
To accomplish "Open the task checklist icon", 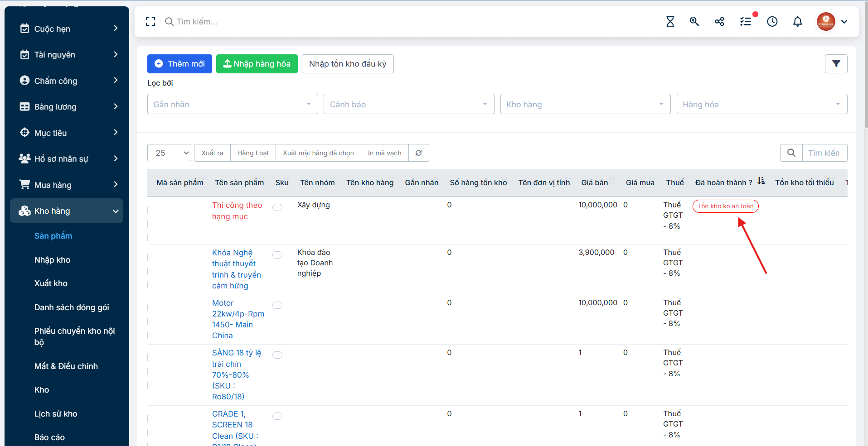I will pyautogui.click(x=746, y=21).
